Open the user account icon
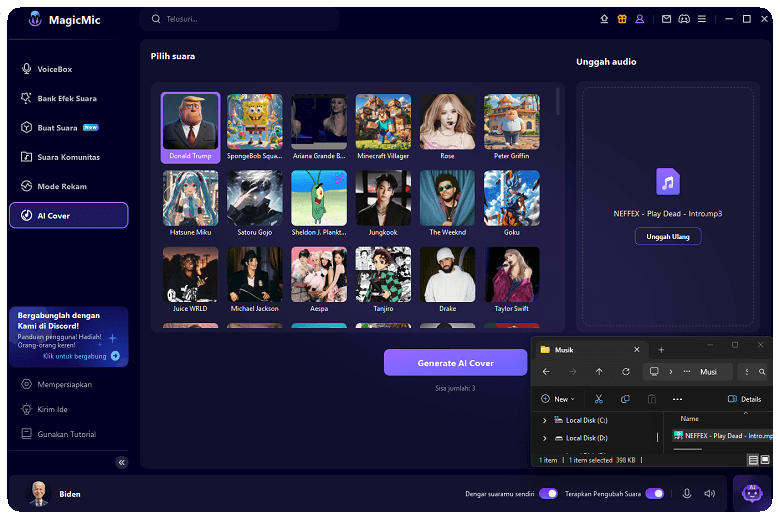 pyautogui.click(x=640, y=19)
